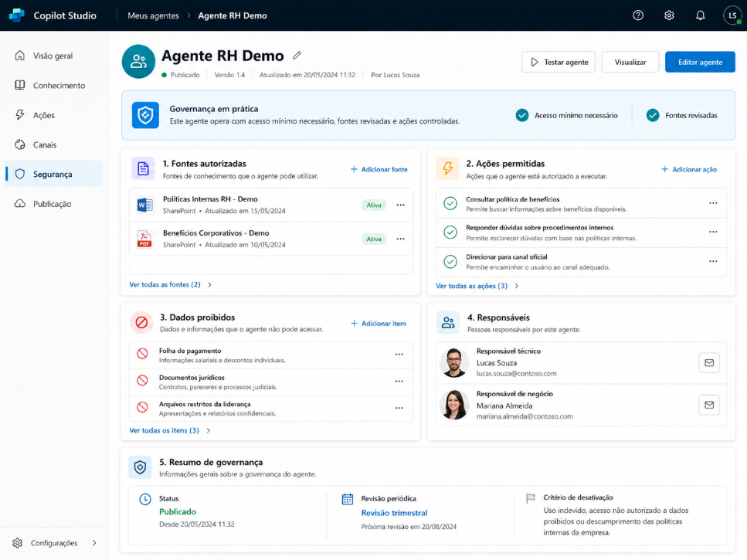Toggle the Acesso mínimo necessário check
Image resolution: width=747 pixels, height=560 pixels.
522,115
